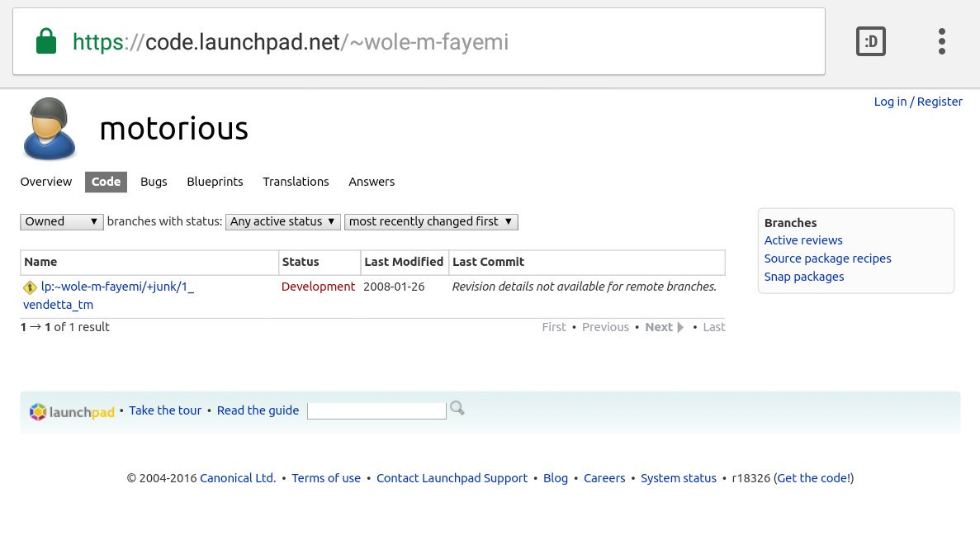Screen dimensions: 980x550
Task: Click the '1 of 1 result' text
Action: click(64, 327)
